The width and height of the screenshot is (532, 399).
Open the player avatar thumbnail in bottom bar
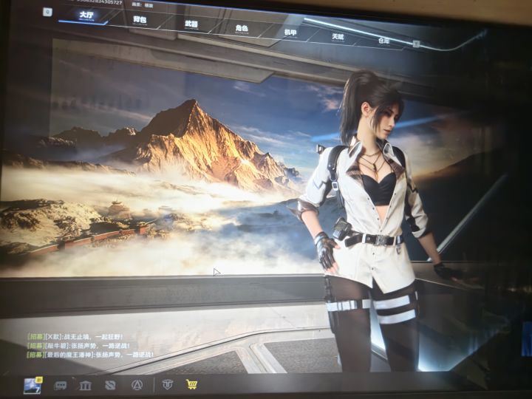(x=33, y=386)
